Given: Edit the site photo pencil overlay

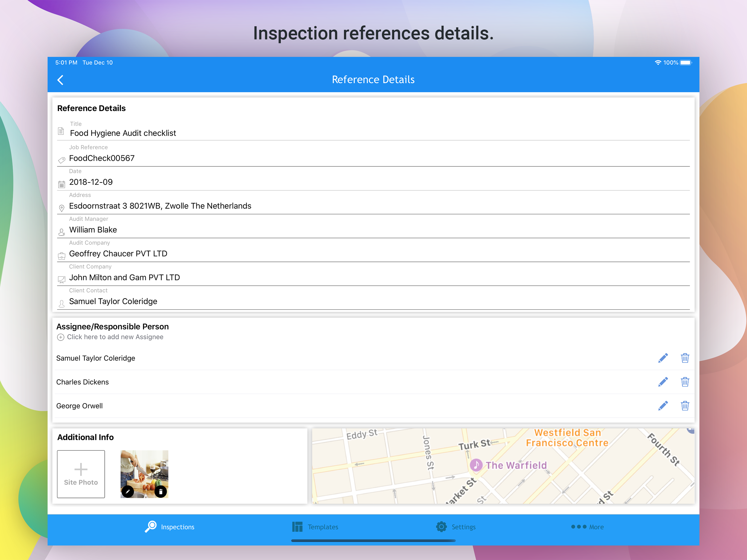Looking at the screenshot, I should click(128, 492).
